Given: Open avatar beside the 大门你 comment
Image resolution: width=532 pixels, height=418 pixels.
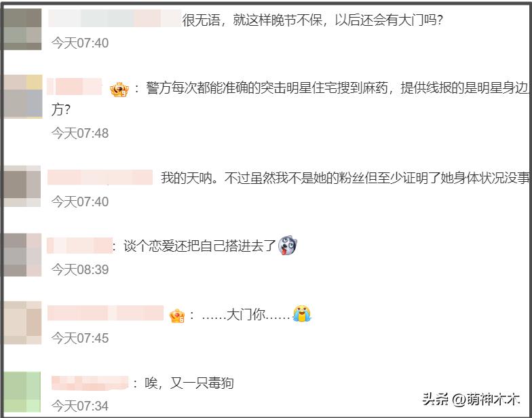Looking at the screenshot, I should click(22, 323).
